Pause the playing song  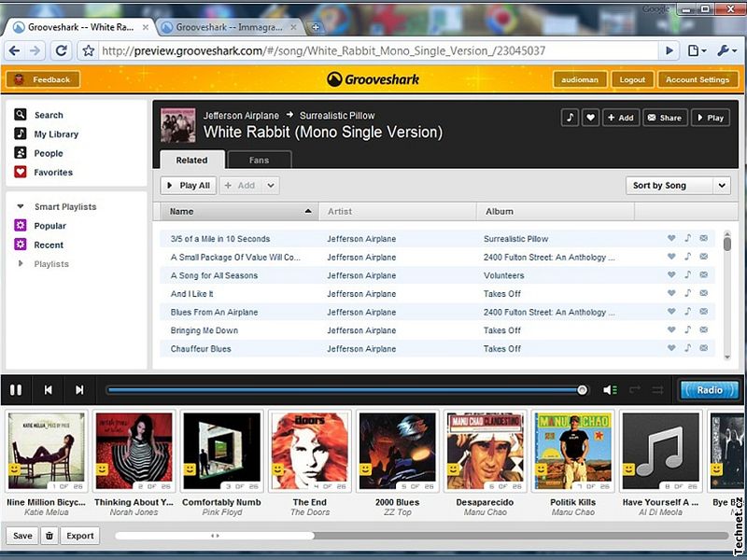tap(16, 390)
